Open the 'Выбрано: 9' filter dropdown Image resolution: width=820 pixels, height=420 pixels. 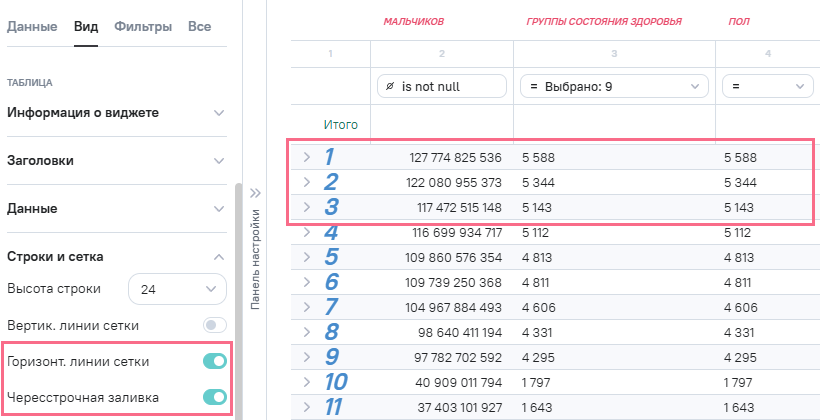click(x=614, y=87)
